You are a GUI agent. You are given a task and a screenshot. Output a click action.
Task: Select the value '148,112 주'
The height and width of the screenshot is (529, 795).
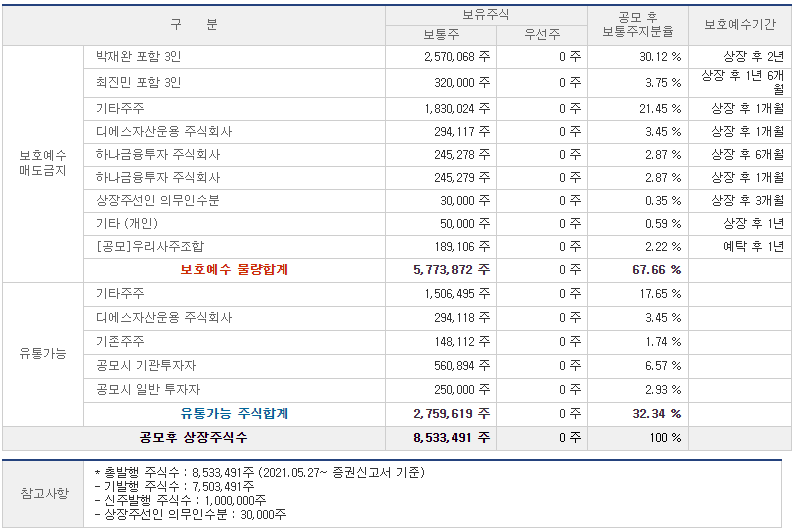pos(462,342)
